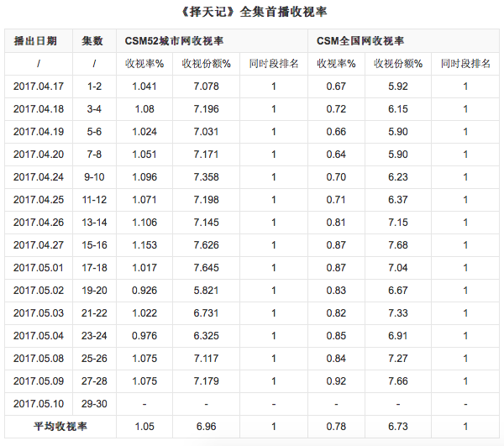Viewport: 504px width, 446px height.
Task: Click the episode cell 29-30
Action: point(93,404)
